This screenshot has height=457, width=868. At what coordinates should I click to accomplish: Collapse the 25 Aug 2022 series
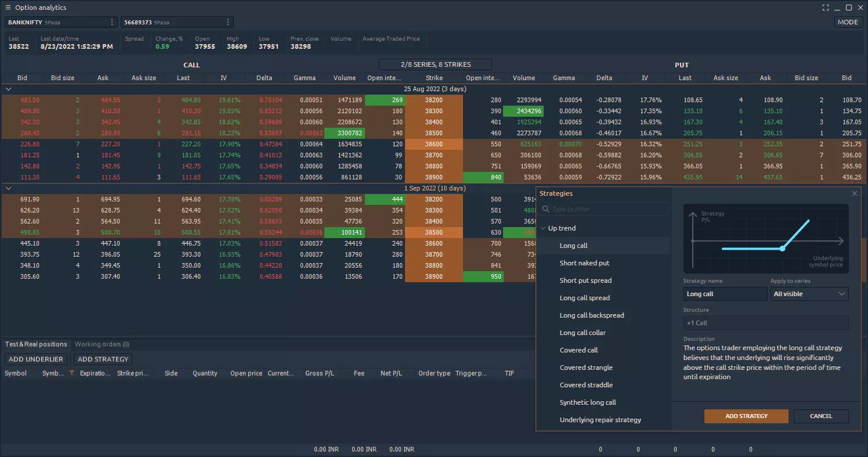[8, 89]
